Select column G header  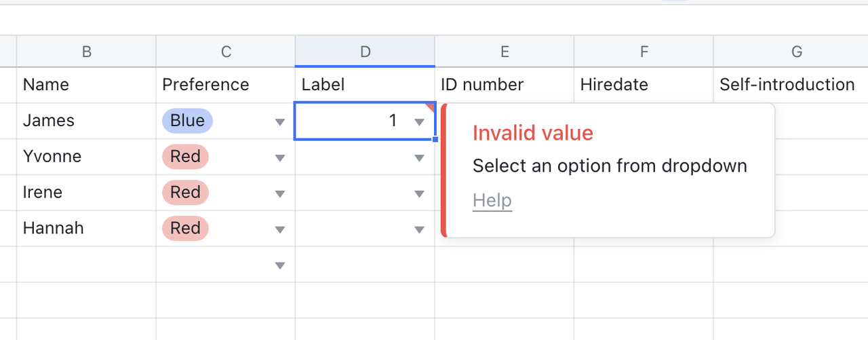click(797, 52)
